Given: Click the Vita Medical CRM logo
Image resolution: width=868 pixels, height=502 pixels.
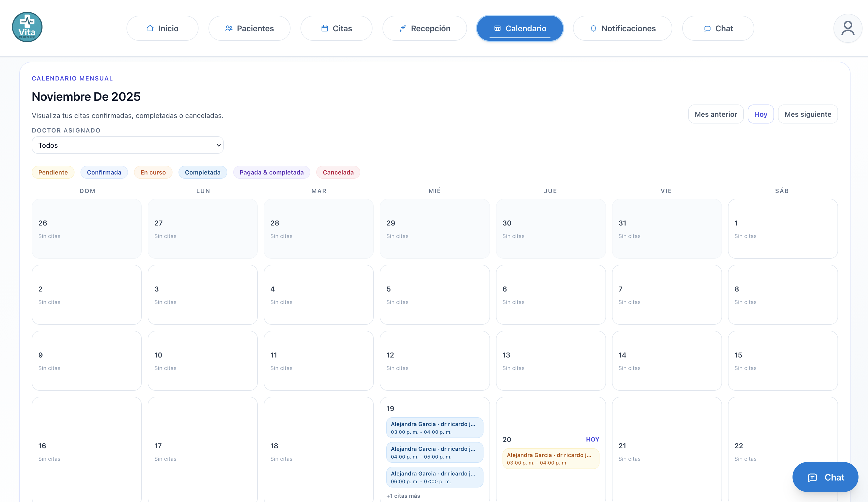Looking at the screenshot, I should (x=27, y=27).
